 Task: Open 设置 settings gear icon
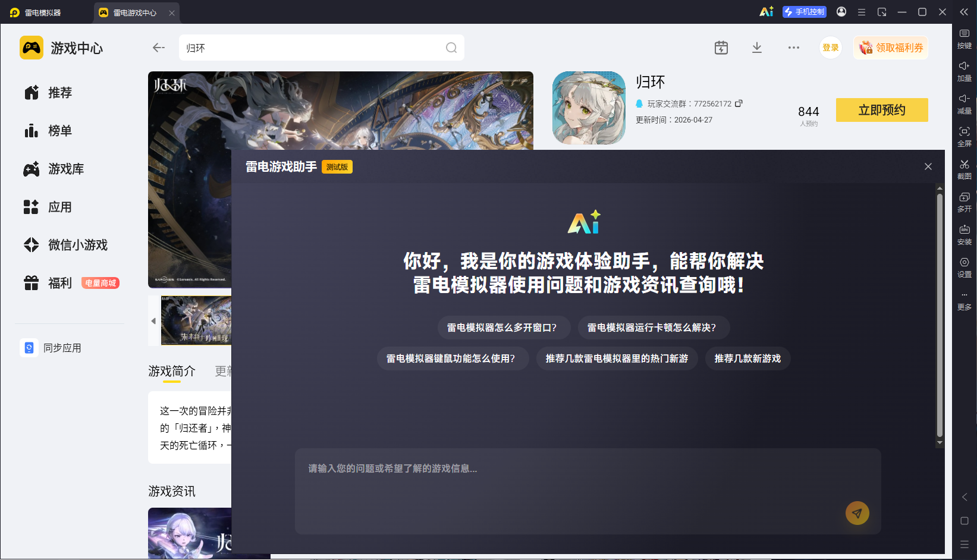pos(965,268)
